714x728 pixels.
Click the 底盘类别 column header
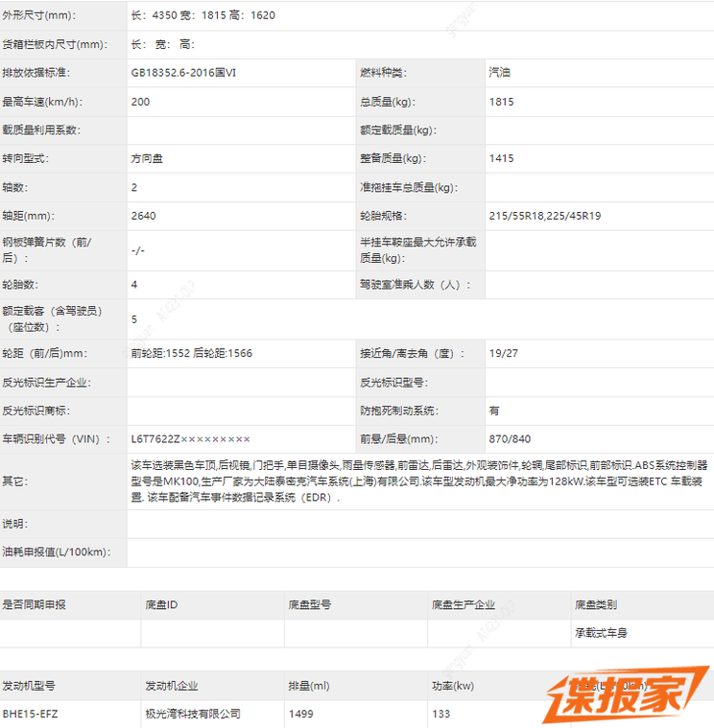596,605
